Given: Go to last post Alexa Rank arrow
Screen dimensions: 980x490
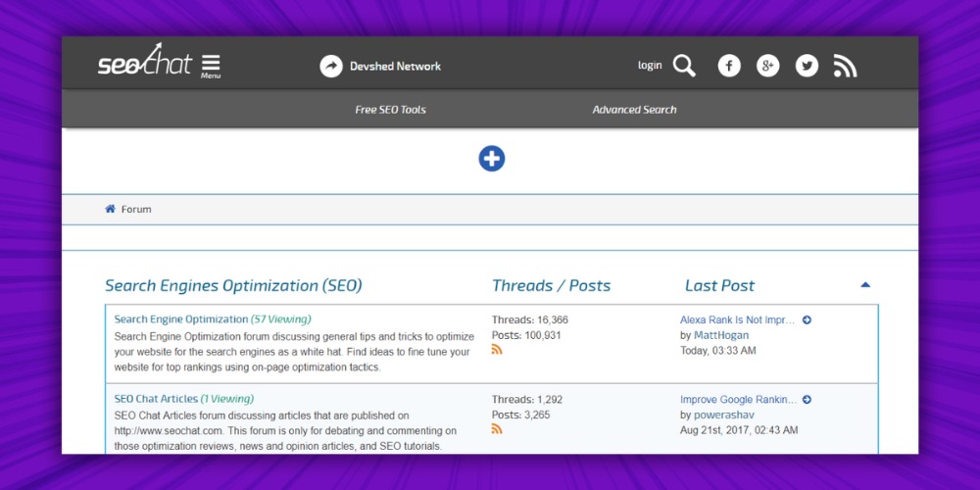Looking at the screenshot, I should (x=807, y=319).
